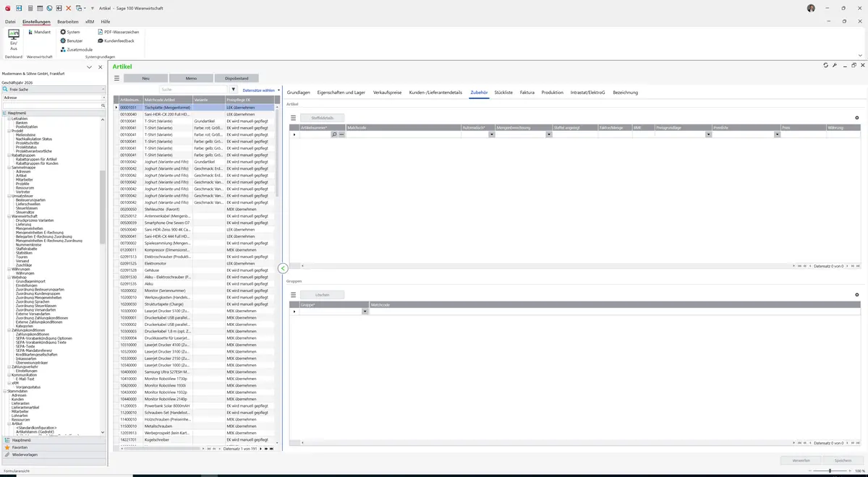Click the Verwerfen button
The image size is (868, 477).
801,460
